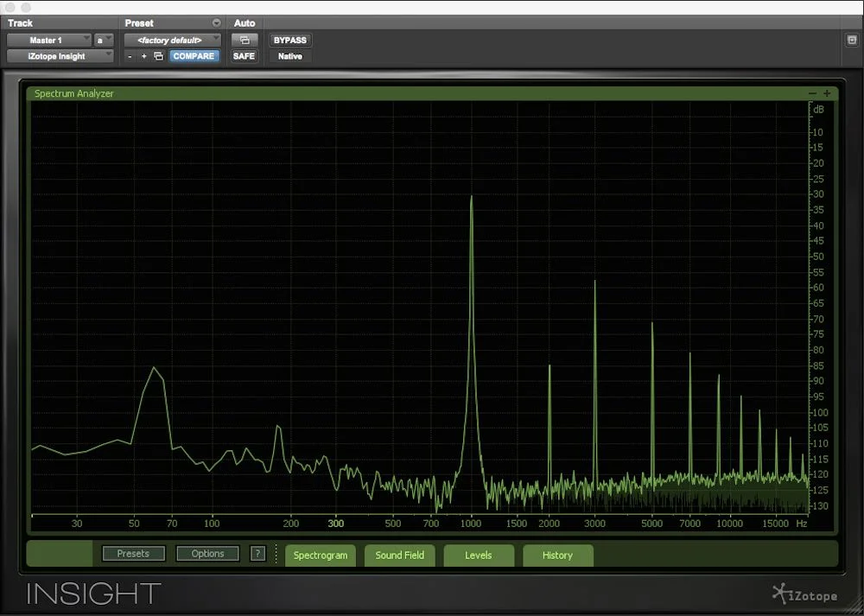
Task: Click the 'Track' header label
Action: 20,23
